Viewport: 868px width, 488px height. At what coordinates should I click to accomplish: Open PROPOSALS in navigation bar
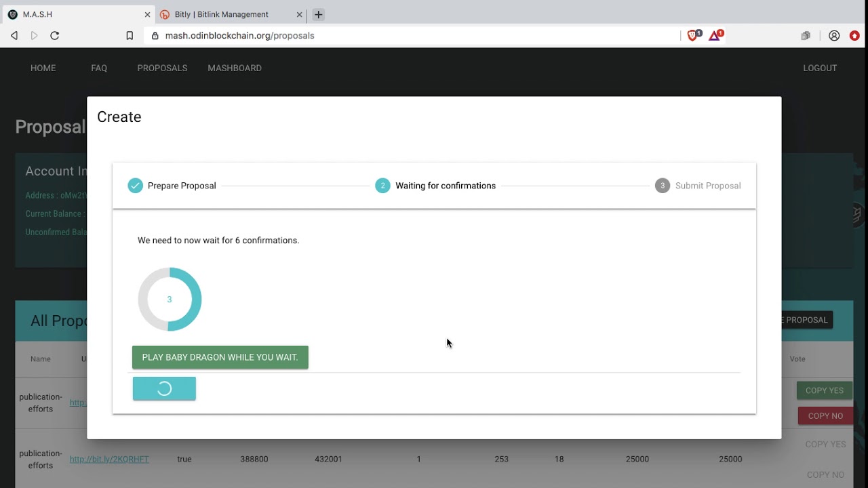(x=162, y=68)
